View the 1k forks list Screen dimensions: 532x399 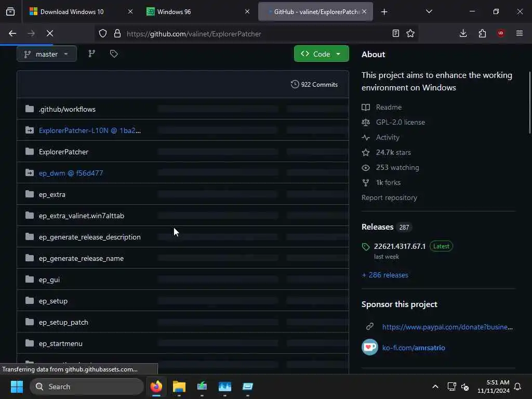pos(381,182)
